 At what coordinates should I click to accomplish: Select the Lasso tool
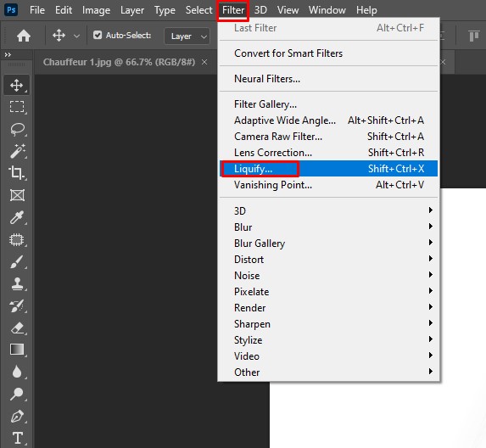pos(17,129)
